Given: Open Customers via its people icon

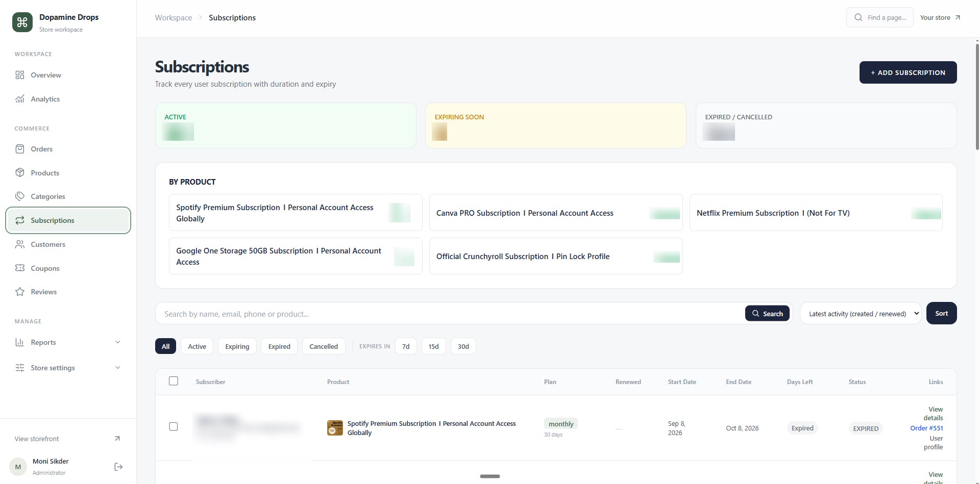Looking at the screenshot, I should point(20,244).
